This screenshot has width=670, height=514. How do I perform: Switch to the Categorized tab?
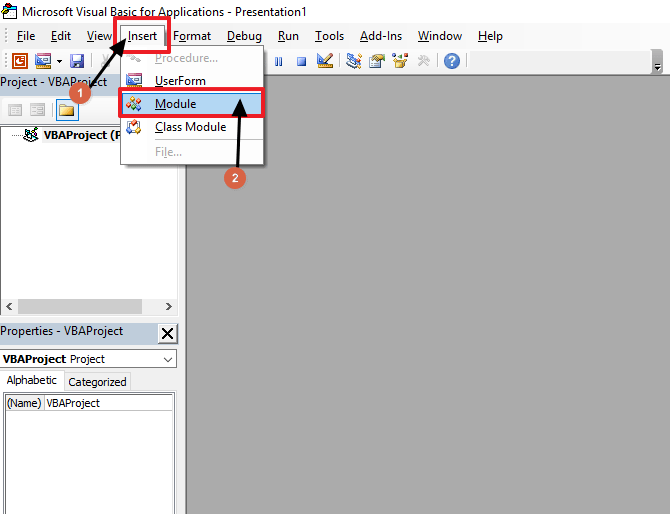coord(97,382)
